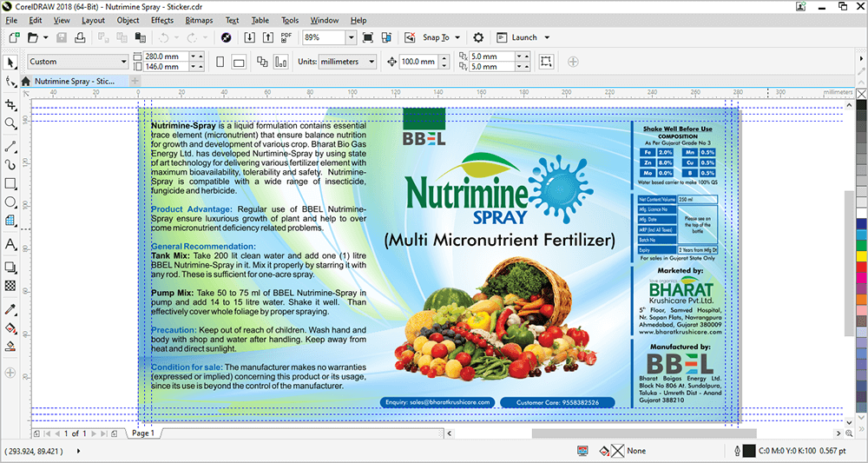868x463 pixels.
Task: Add page after last page
Action: coord(114,433)
